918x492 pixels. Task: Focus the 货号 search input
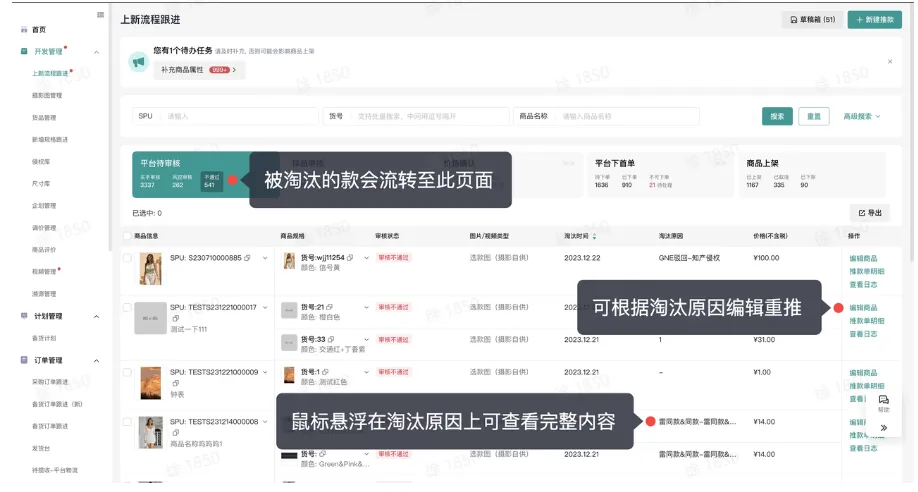tap(416, 117)
